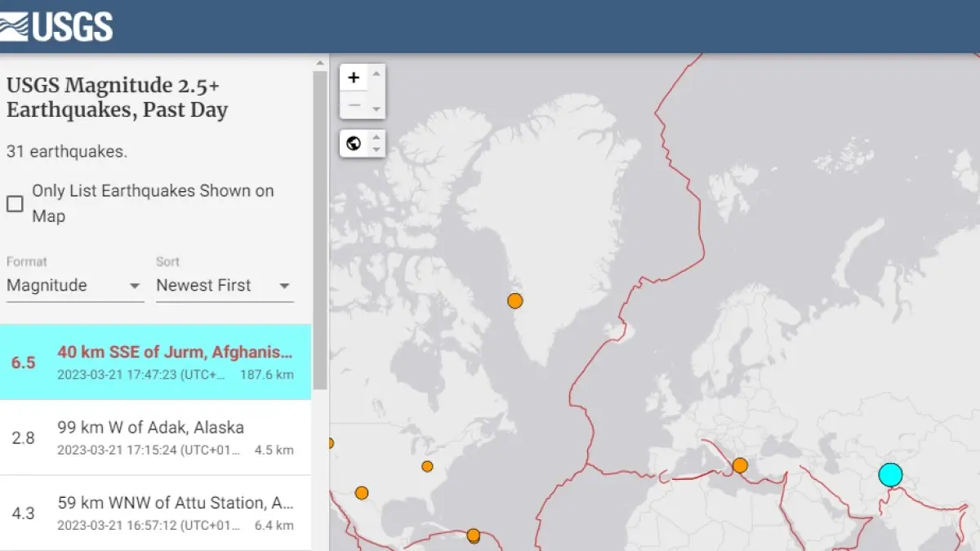This screenshot has height=551, width=980.
Task: Click the orange marker in central United States
Action: (x=427, y=466)
